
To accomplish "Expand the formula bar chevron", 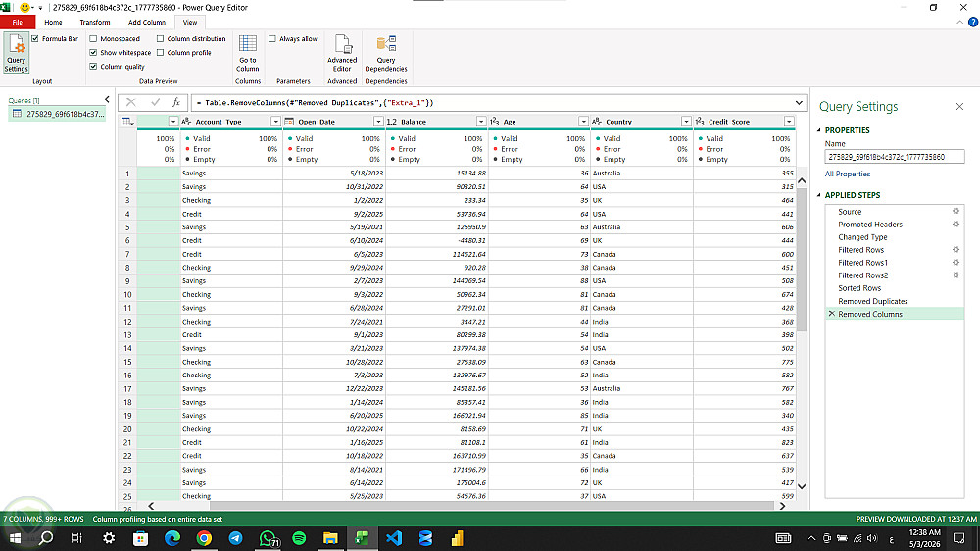I will tap(799, 103).
